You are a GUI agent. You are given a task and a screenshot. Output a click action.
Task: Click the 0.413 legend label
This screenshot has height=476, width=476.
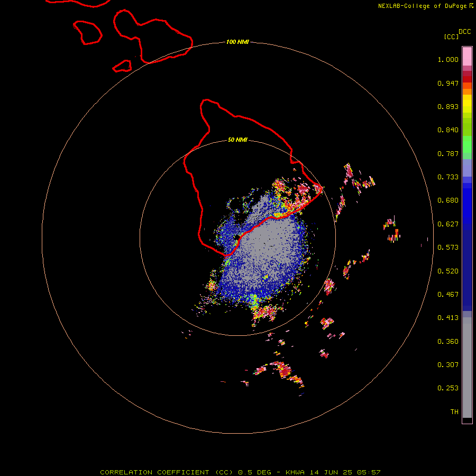pos(448,318)
